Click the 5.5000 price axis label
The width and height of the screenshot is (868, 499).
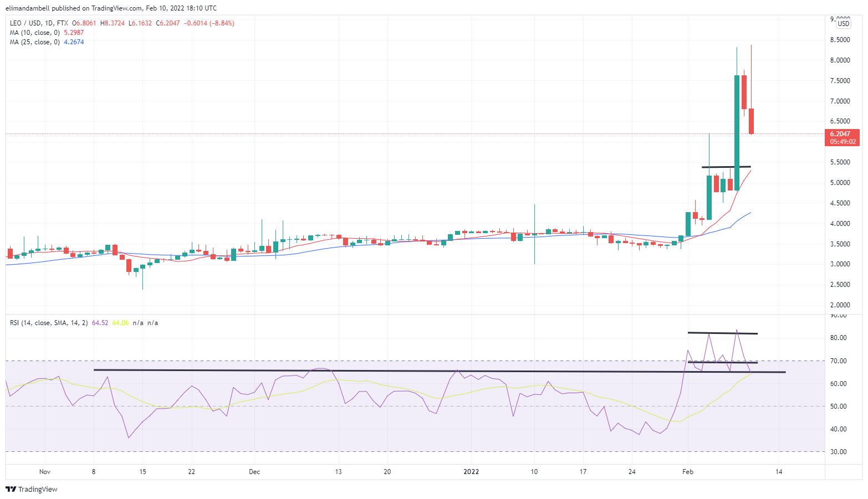pos(840,162)
